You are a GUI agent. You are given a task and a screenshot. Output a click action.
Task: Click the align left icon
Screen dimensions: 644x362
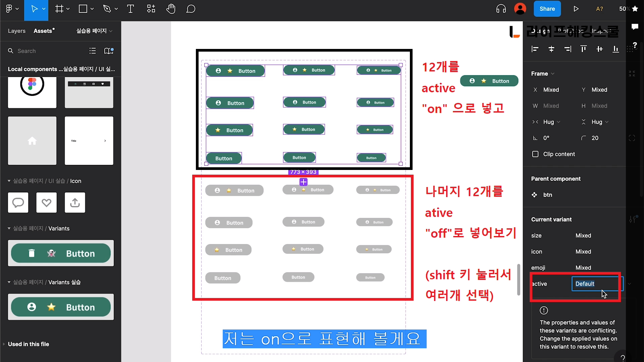pos(535,49)
